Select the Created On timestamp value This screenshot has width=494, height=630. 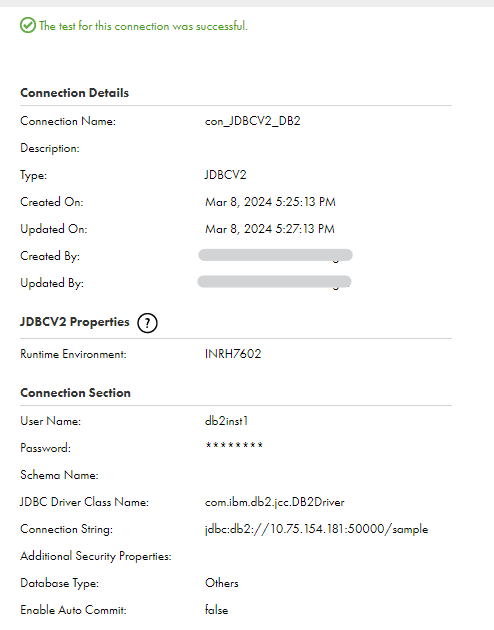click(x=270, y=202)
